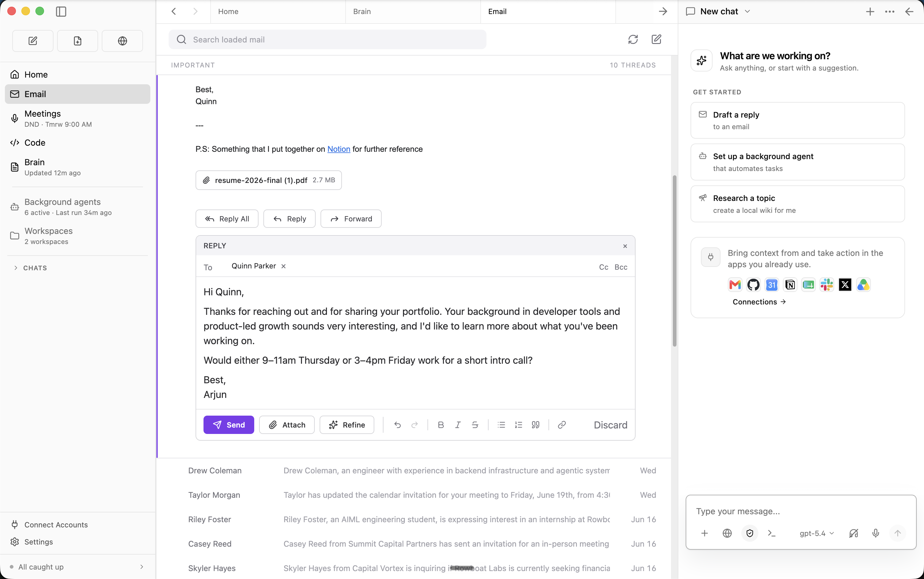The height and width of the screenshot is (579, 924).
Task: Open Workspaces in the sidebar
Action: [77, 235]
